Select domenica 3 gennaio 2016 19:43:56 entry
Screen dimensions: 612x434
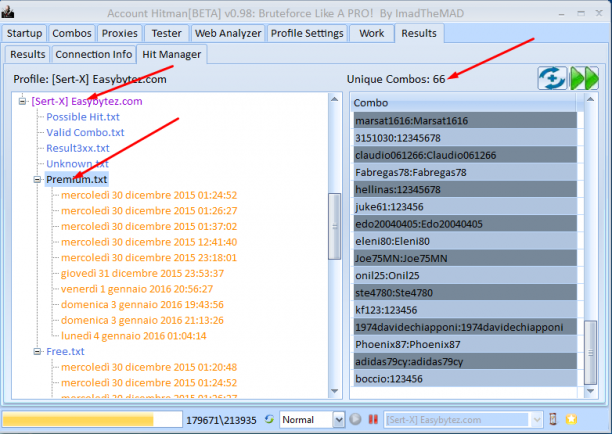pyautogui.click(x=142, y=304)
